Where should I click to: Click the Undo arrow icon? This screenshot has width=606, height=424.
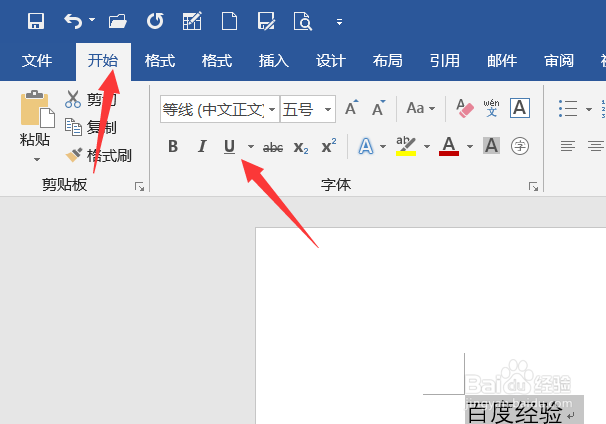tap(73, 21)
